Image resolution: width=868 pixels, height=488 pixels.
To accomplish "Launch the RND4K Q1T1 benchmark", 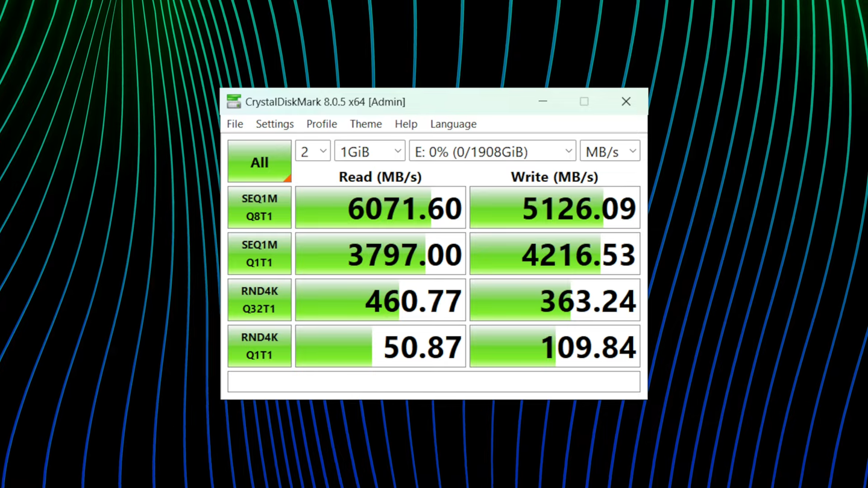I will [259, 346].
